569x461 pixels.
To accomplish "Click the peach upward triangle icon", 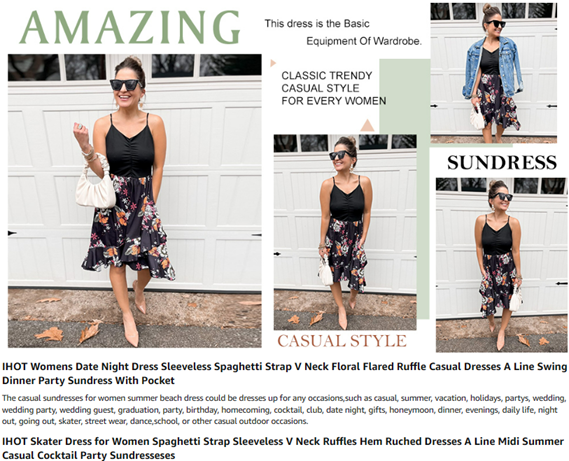I will pos(367,125).
